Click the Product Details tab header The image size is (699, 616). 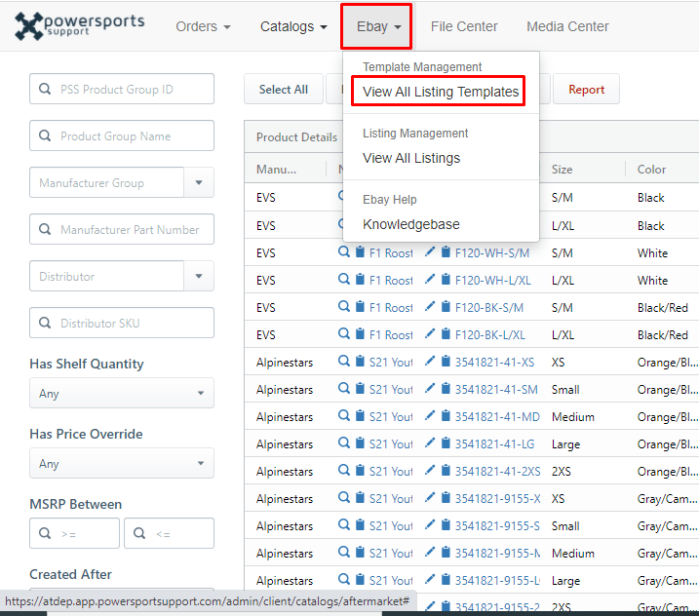coord(296,137)
